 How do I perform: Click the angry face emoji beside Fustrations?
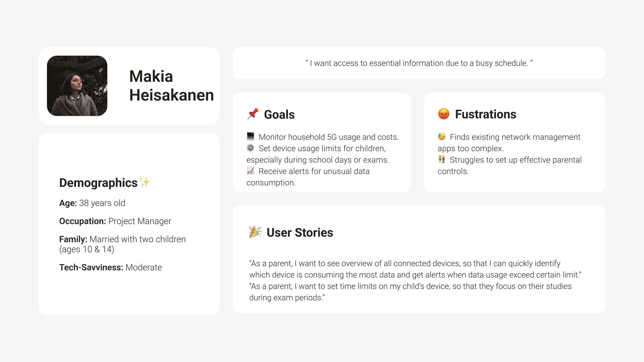coord(443,114)
